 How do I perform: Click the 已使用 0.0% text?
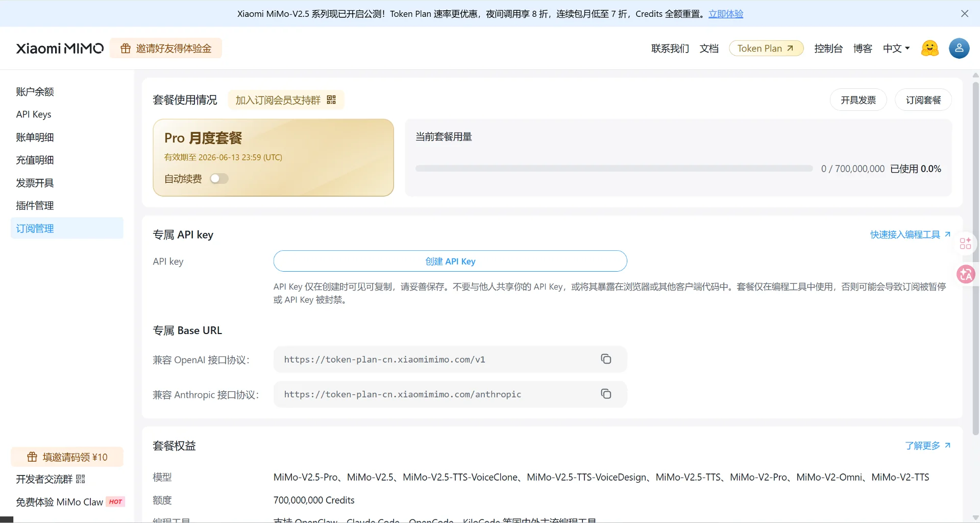pyautogui.click(x=916, y=169)
